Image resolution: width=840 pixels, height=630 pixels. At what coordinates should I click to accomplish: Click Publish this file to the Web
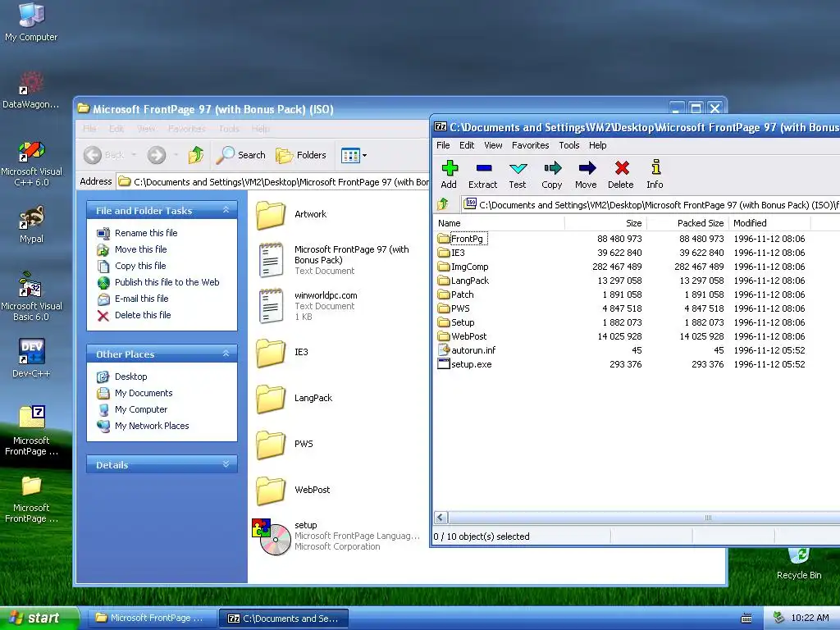pyautogui.click(x=167, y=282)
